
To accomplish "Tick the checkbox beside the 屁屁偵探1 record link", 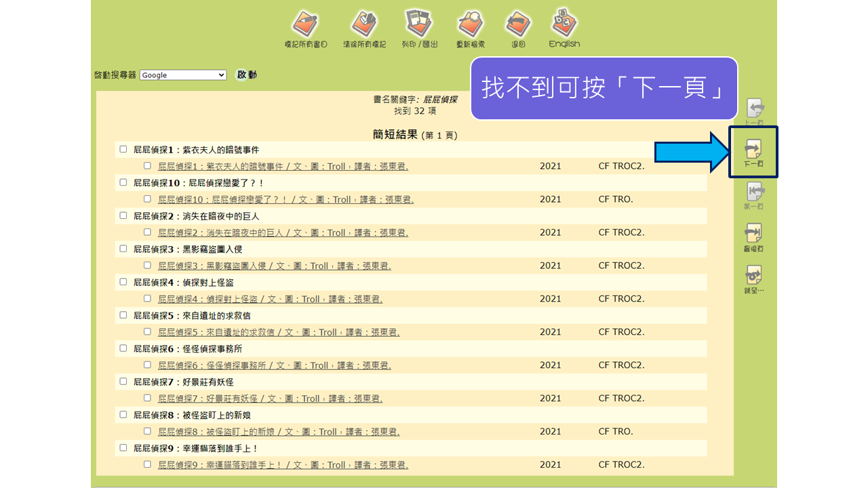I will coord(147,165).
